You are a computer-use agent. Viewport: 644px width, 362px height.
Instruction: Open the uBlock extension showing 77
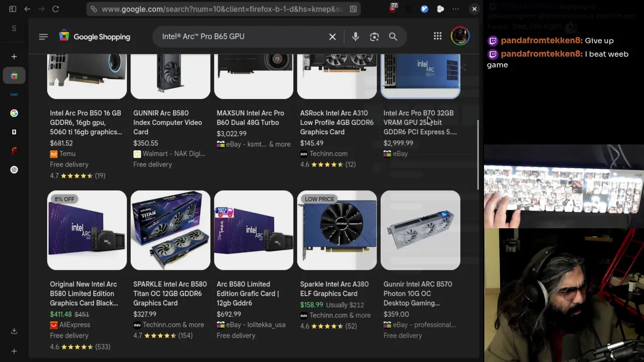(x=393, y=8)
